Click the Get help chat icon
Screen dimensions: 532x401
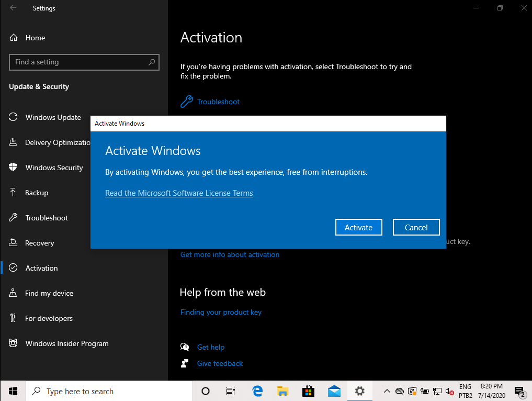(x=185, y=347)
